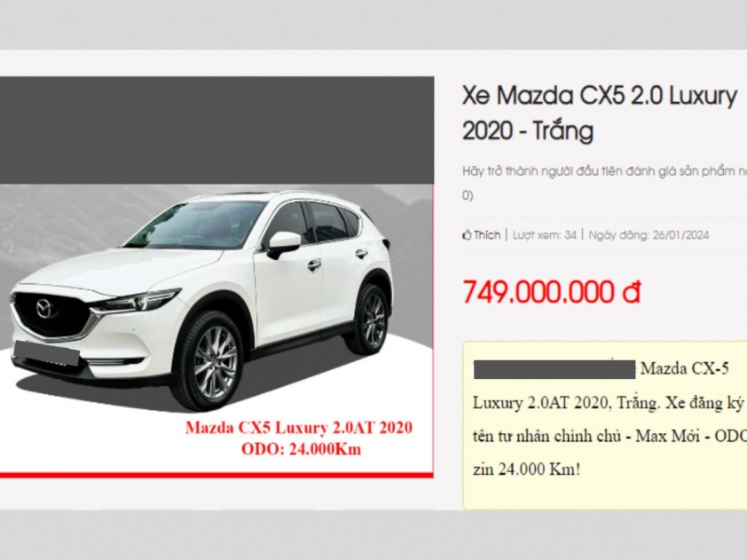747x560 pixels.
Task: Click the redacted bar in the description box
Action: point(554,370)
